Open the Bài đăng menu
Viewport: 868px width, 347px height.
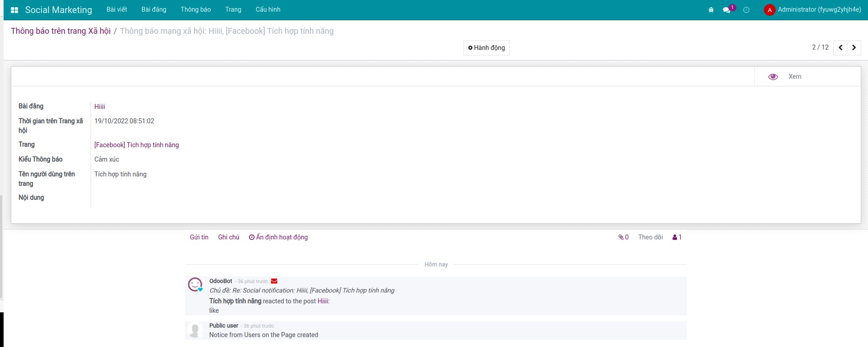pos(154,9)
